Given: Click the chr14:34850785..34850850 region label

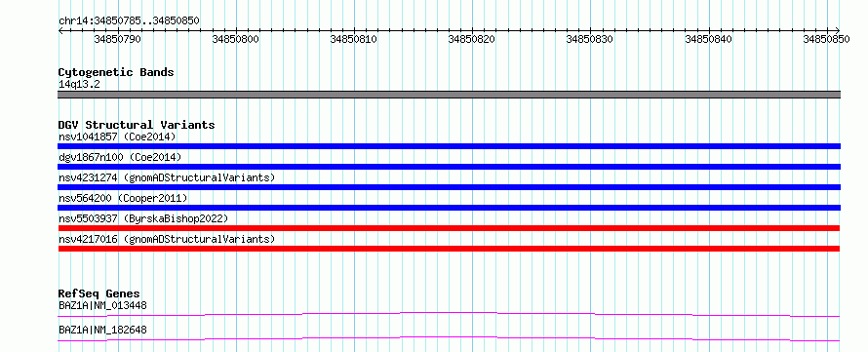Looking at the screenshot, I should pyautogui.click(x=129, y=20).
